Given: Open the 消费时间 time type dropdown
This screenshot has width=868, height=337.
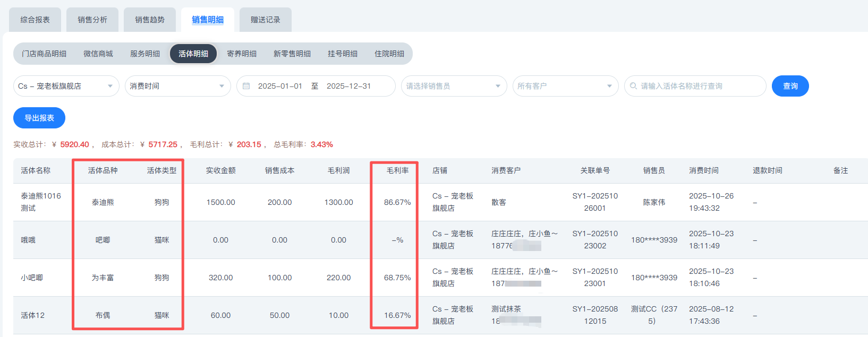Looking at the screenshot, I should 177,86.
